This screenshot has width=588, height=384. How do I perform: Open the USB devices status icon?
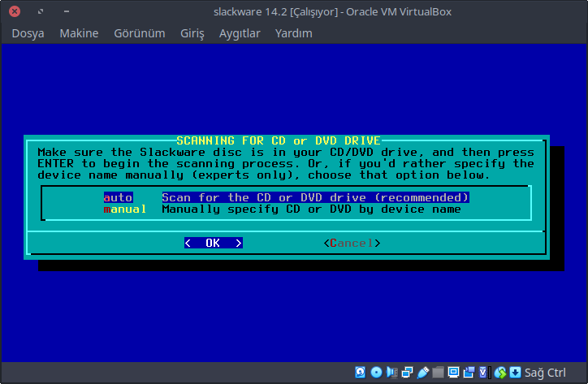(x=422, y=373)
